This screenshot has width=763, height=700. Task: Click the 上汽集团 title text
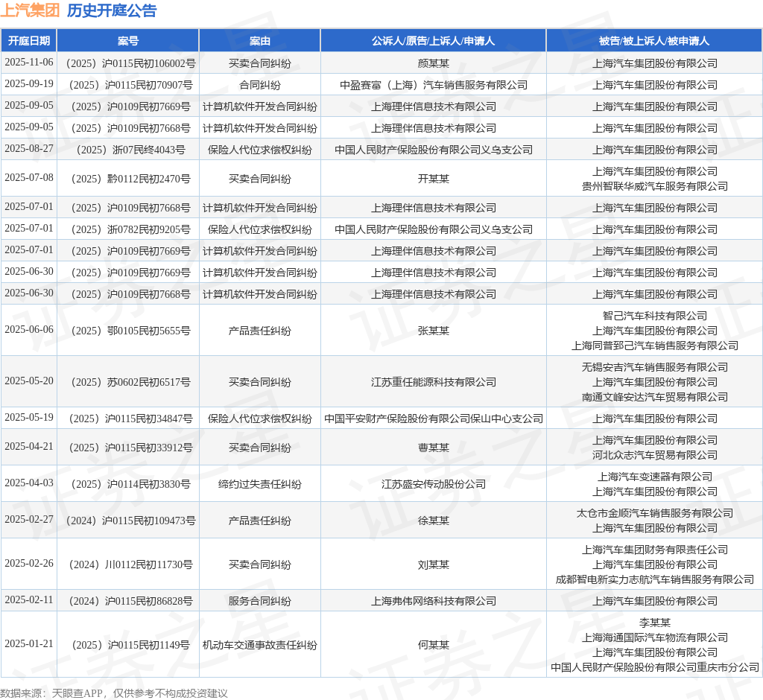(30, 10)
